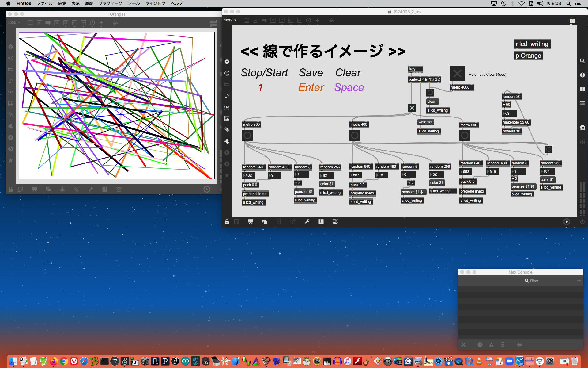This screenshot has height=368, width=588.
Task: Click the music note Audio sidebar icon
Action: [x=227, y=96]
